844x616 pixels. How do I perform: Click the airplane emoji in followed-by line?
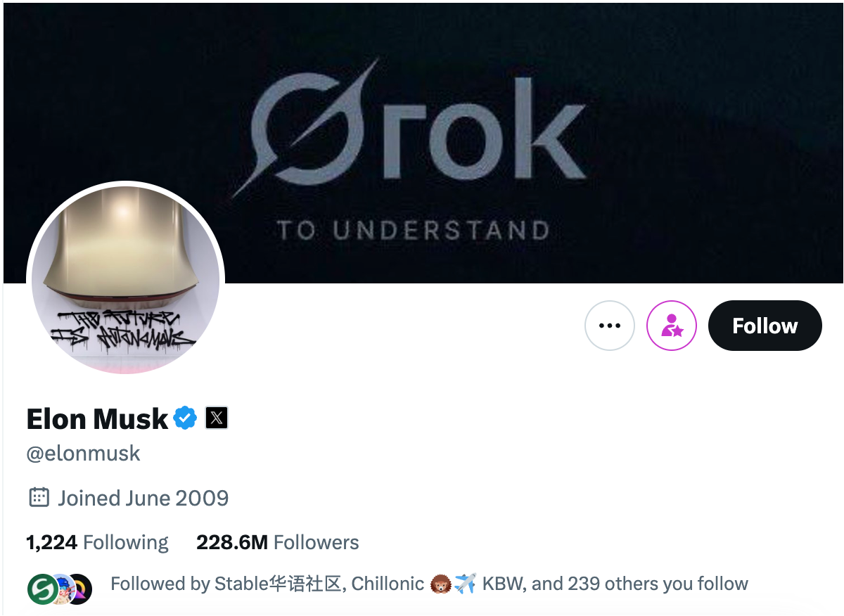pyautogui.click(x=465, y=584)
